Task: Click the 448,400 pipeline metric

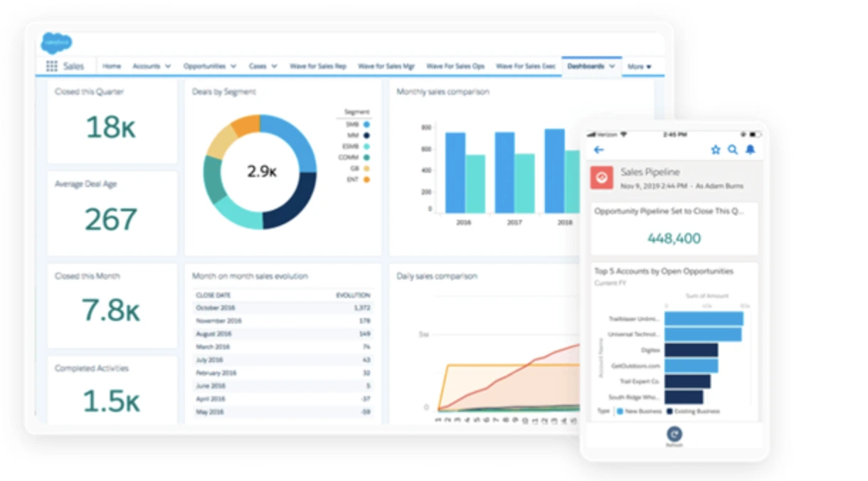Action: pos(674,238)
